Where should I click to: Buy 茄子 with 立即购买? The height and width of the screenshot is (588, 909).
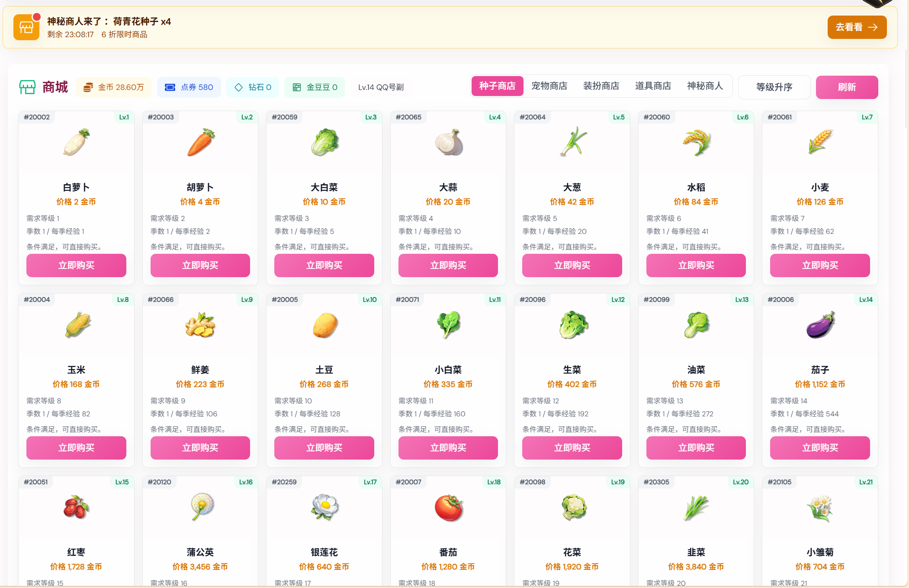coord(820,448)
